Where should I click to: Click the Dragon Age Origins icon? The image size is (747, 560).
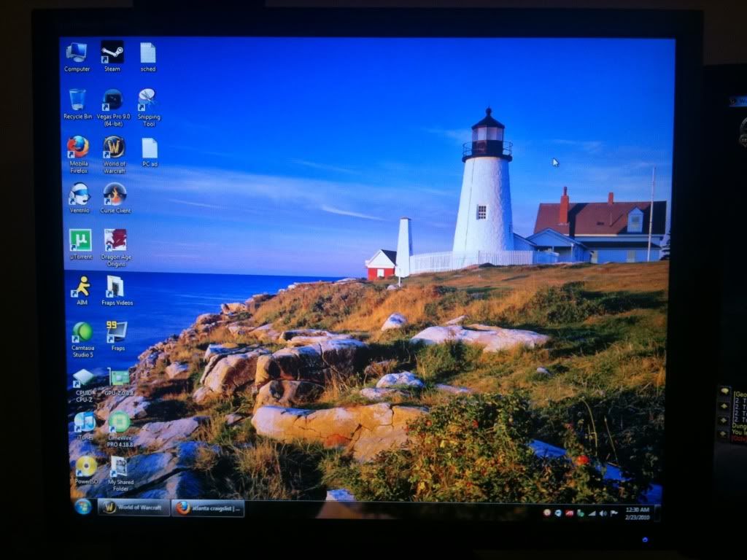click(x=115, y=241)
